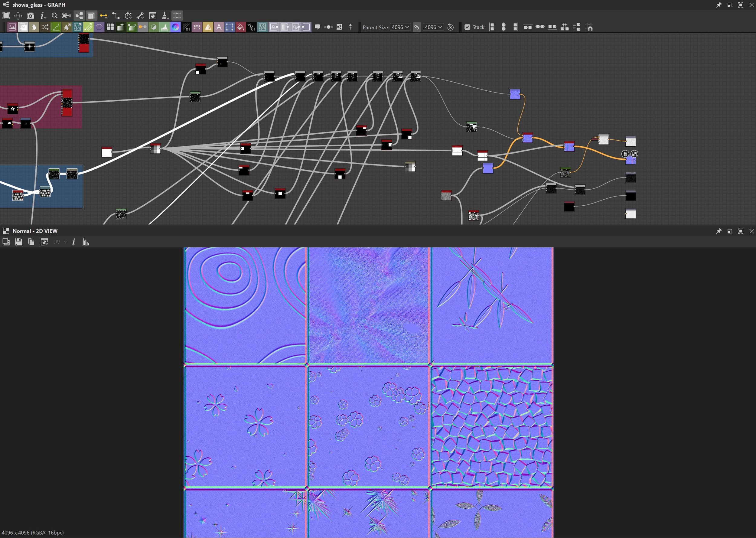Image resolution: width=756 pixels, height=538 pixels.
Task: Save the 2D view image with floppy icon
Action: 18,242
